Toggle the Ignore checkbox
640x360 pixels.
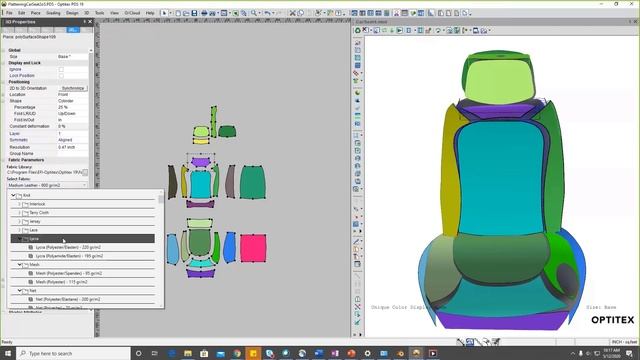tap(61, 69)
